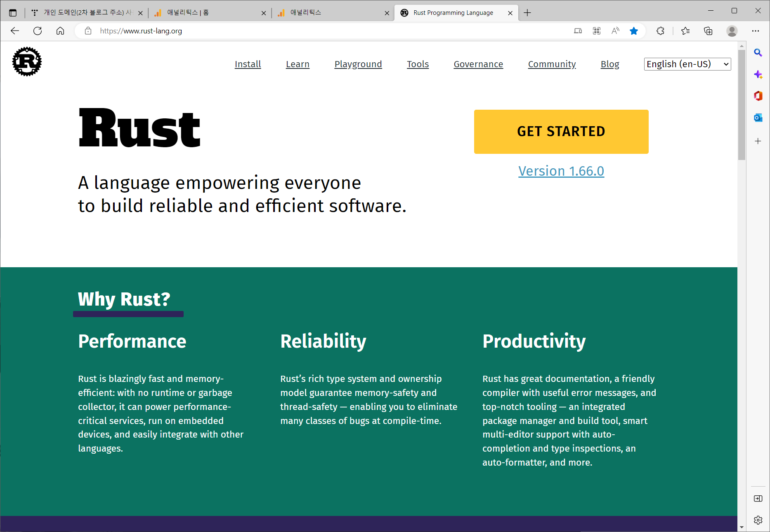The height and width of the screenshot is (532, 770).
Task: Close the Korean blog domain tab
Action: click(x=140, y=13)
